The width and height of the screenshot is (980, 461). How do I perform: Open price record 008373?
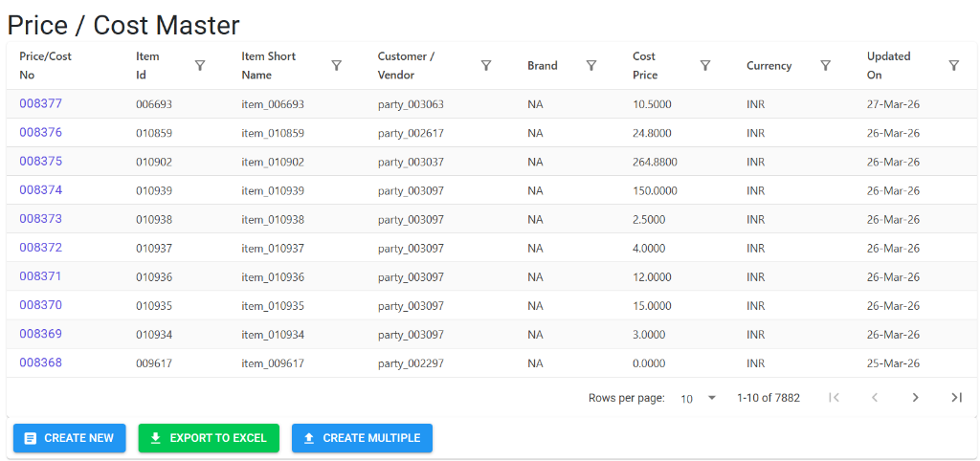pyautogui.click(x=40, y=219)
